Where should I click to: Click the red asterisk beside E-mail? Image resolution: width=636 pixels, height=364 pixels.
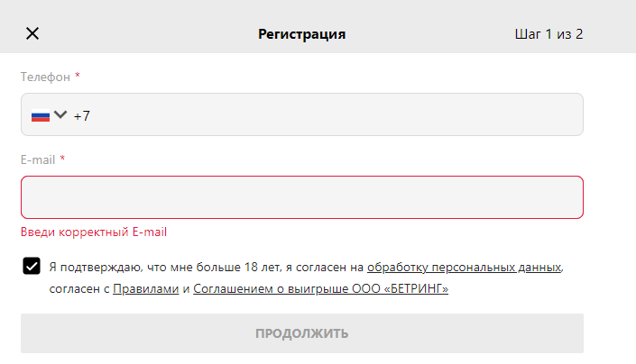click(x=62, y=159)
